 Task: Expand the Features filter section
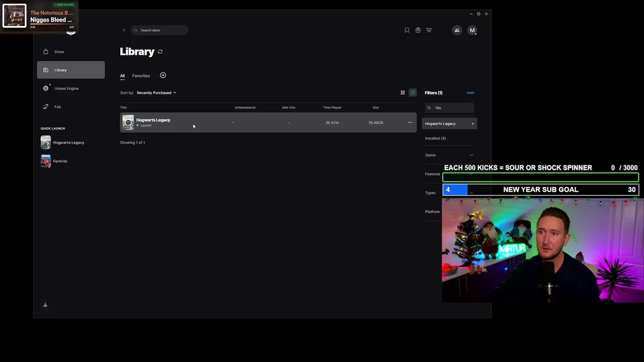point(433,174)
